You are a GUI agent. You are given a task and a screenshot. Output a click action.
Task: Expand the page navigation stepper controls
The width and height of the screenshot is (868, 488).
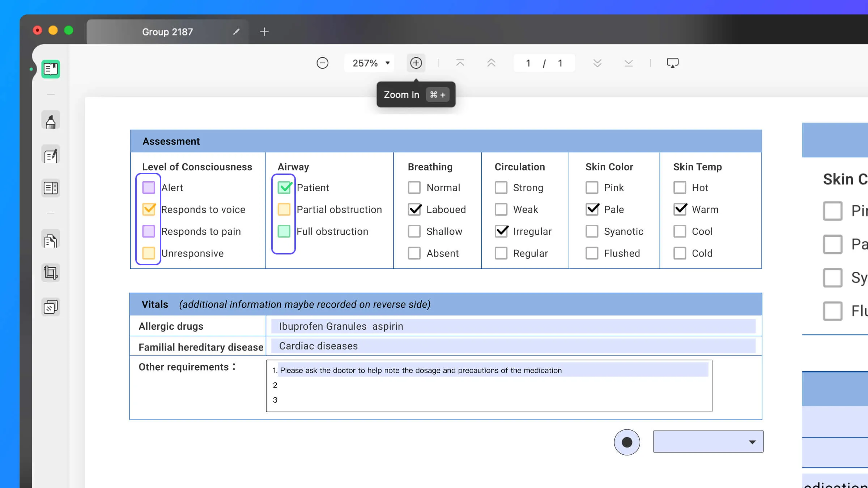544,63
